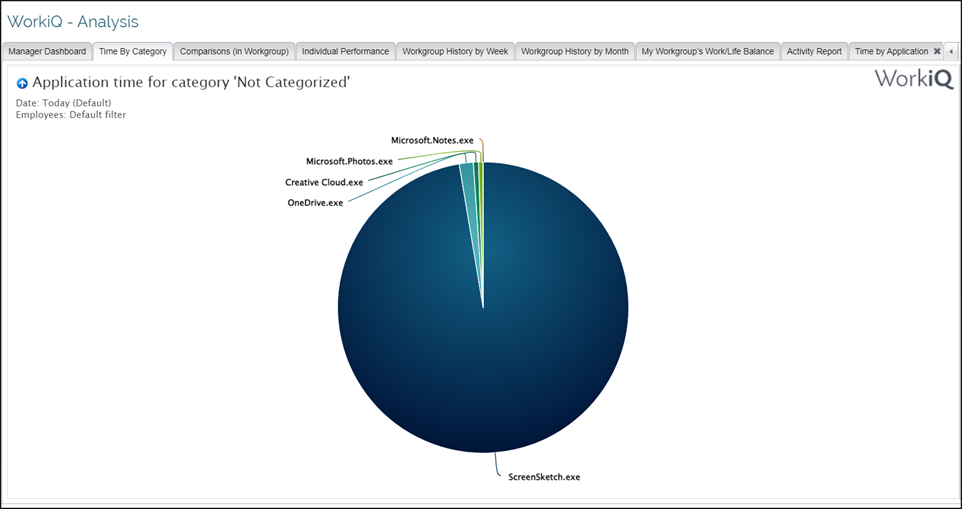This screenshot has width=962, height=509.
Task: Select the Creative Cloud.exe label
Action: coord(324,182)
